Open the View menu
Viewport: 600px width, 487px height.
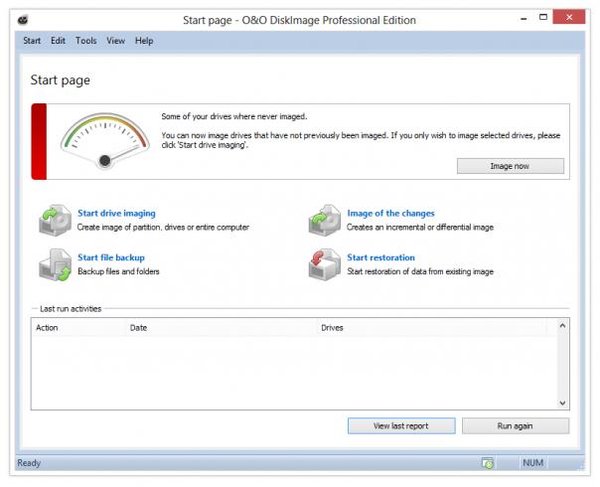click(115, 41)
